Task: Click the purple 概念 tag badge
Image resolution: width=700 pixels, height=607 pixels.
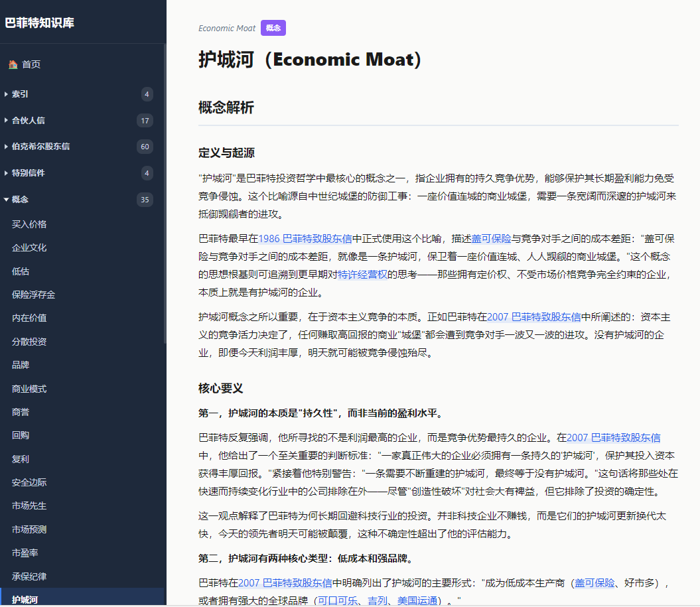Action: coord(273,28)
